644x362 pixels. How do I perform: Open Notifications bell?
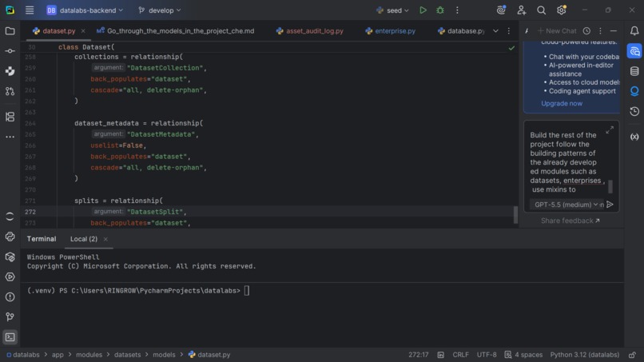[634, 31]
